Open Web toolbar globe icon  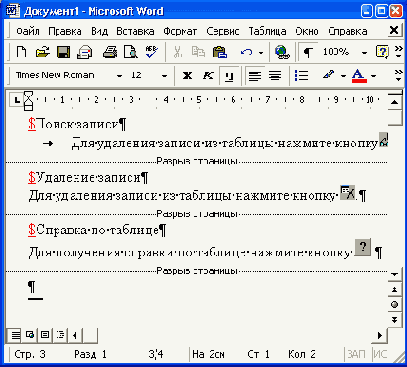[x=282, y=52]
